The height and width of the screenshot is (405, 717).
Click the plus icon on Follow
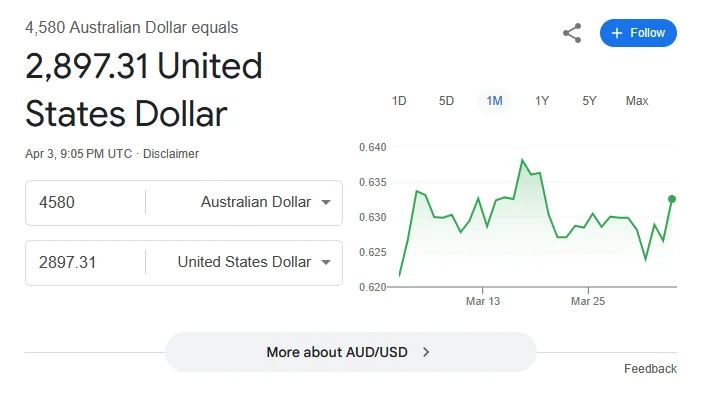[x=617, y=33]
